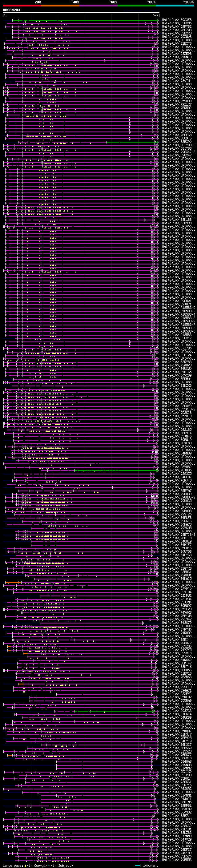Select hit UniRef100_C0HAD3
This screenshot has height=868, width=197.
point(177,511)
